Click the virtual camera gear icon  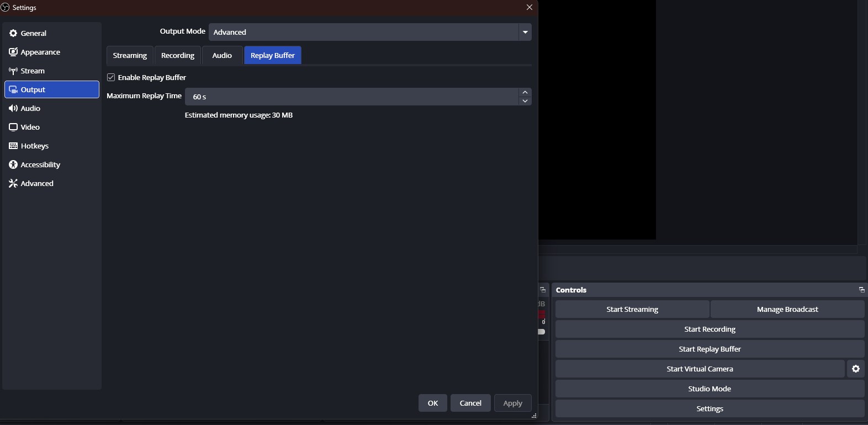(856, 369)
